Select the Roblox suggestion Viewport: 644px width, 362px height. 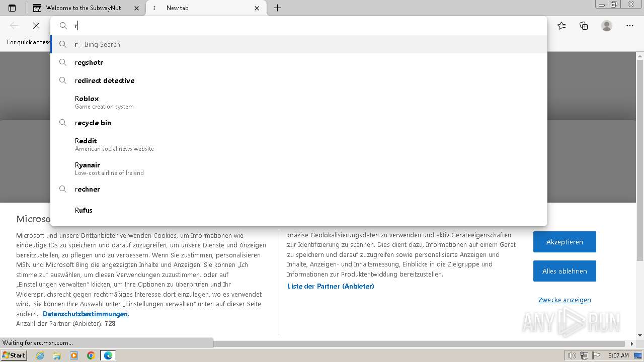click(299, 102)
